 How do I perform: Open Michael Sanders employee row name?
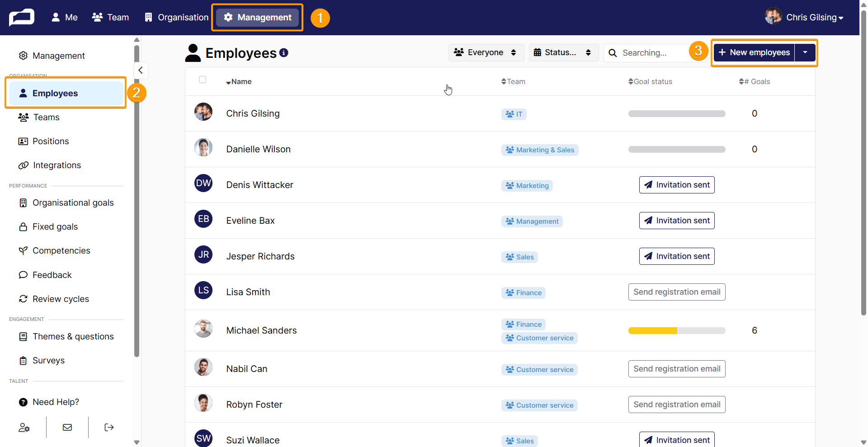pyautogui.click(x=261, y=330)
